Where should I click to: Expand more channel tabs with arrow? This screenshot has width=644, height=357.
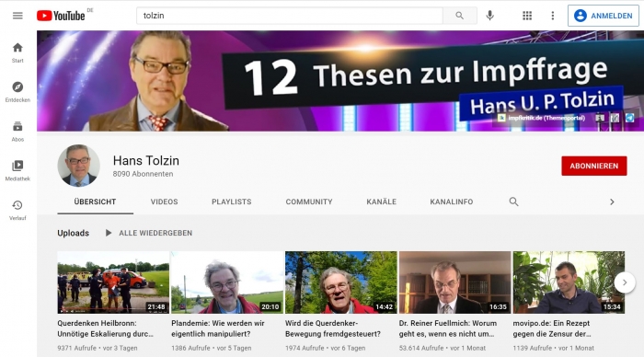(x=612, y=202)
